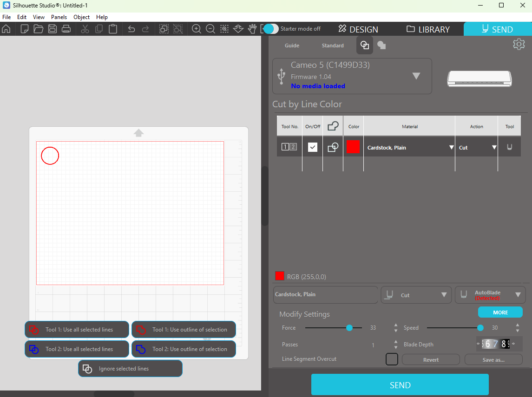
Task: Undo the last action
Action: 131,29
